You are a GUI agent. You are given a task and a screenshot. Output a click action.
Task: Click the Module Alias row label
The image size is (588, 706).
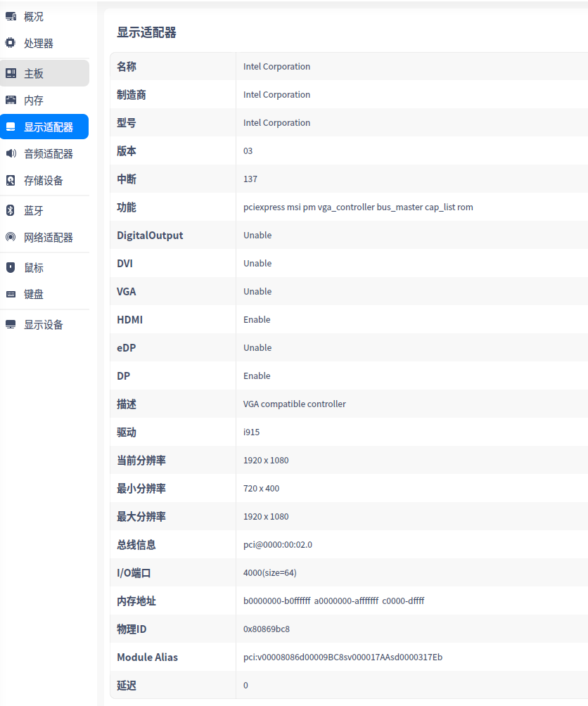click(147, 657)
